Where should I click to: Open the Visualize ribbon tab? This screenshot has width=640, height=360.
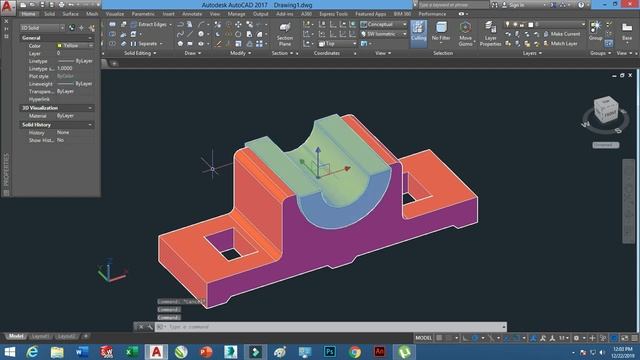tap(115, 14)
